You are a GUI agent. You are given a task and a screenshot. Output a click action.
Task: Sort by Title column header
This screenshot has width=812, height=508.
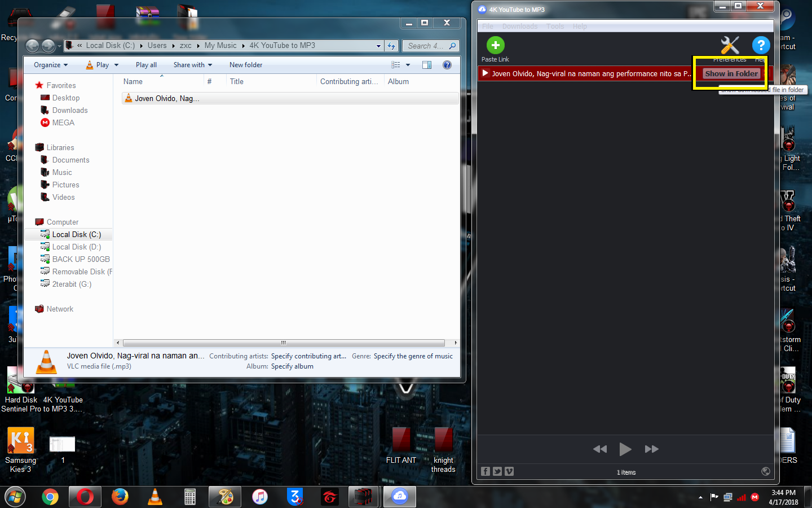coord(271,81)
